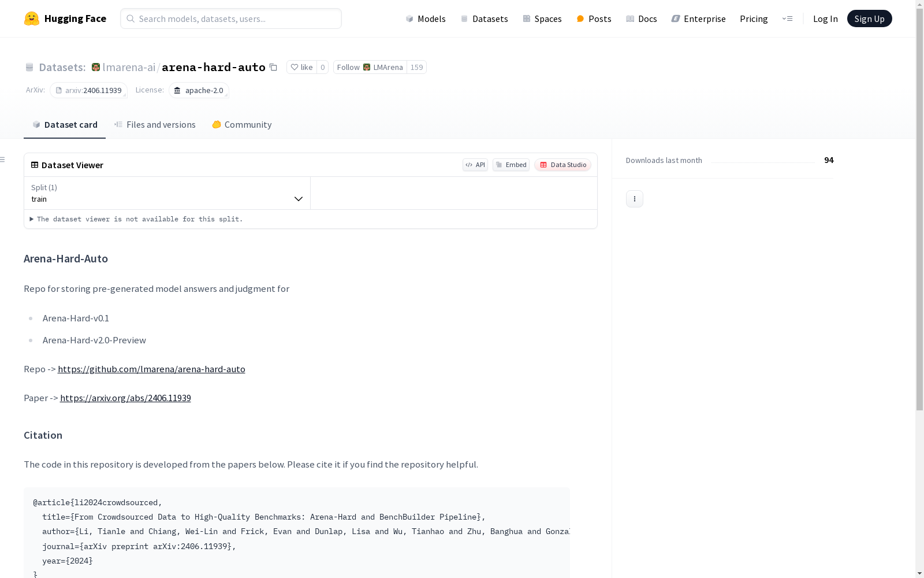Image resolution: width=924 pixels, height=578 pixels.
Task: Click the Arena-Hard-v2.0-Preview list item
Action: [x=94, y=340]
